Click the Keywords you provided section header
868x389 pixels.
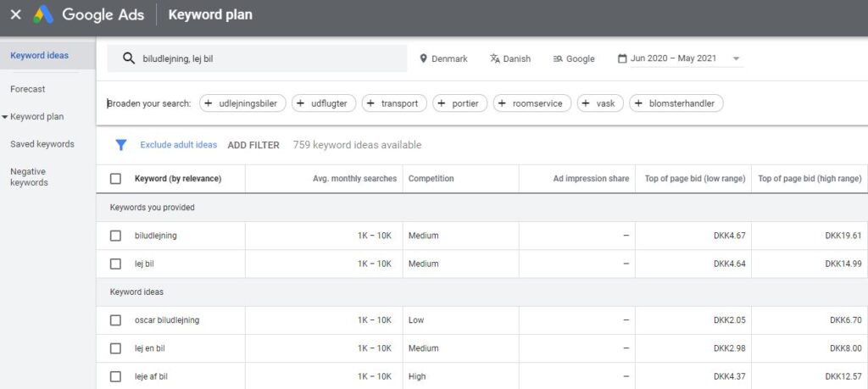pyautogui.click(x=153, y=208)
